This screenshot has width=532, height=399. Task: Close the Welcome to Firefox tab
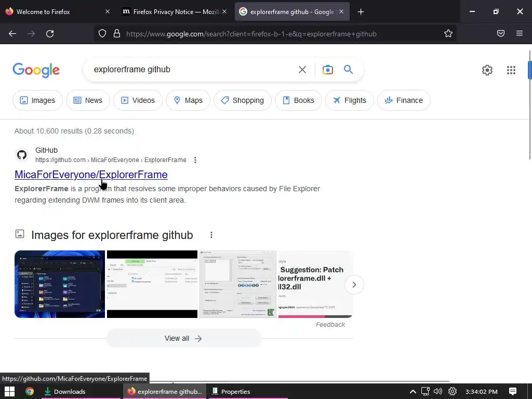pos(107,11)
